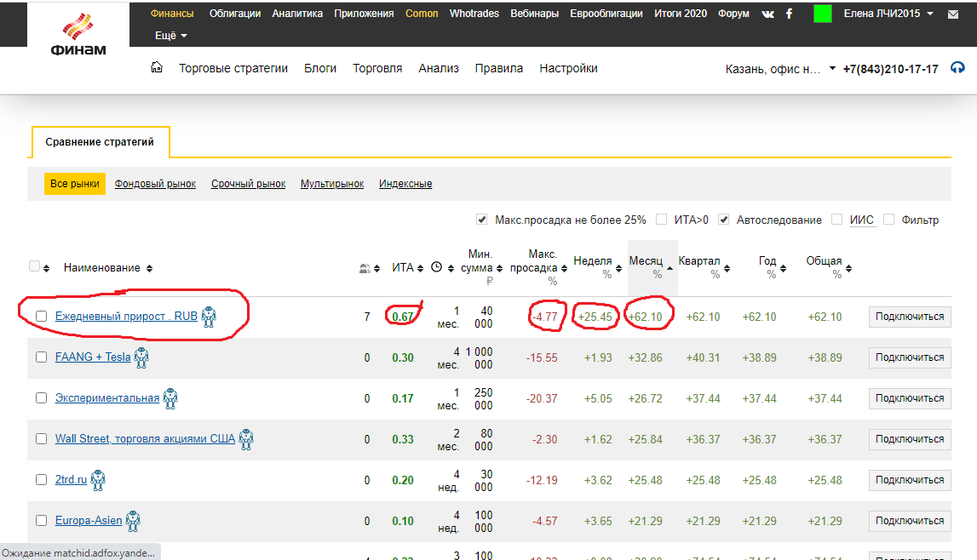Sort table by Месяц % column
Screen dimensions: 977x560
point(651,267)
